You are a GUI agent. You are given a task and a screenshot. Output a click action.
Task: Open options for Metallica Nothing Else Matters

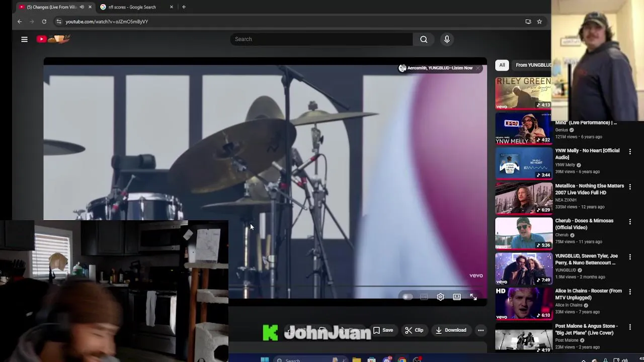click(630, 187)
